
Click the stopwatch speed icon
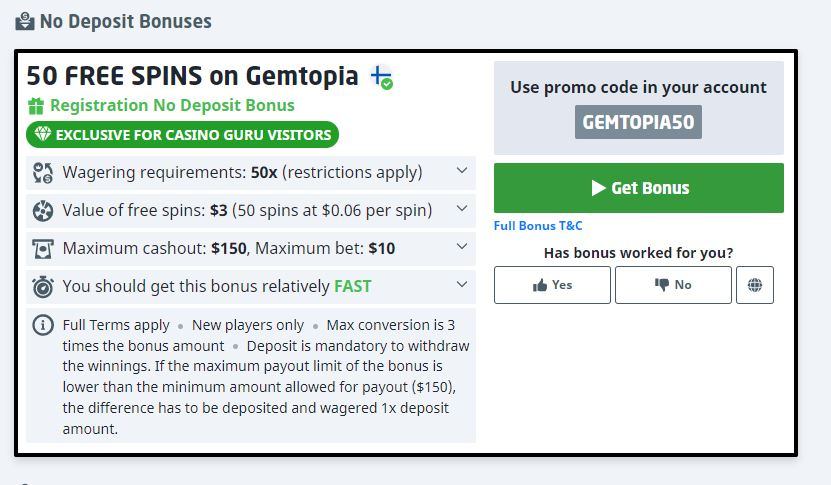click(42, 286)
